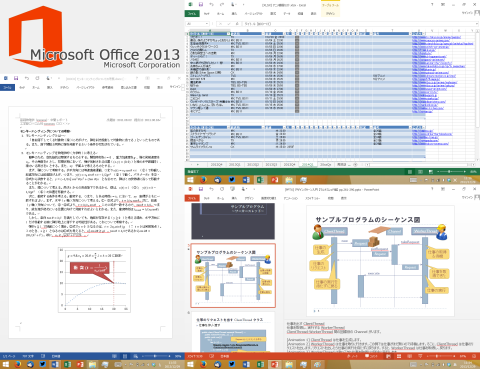480x369 pixels.
Task: Add a new sheet with the plus button
Action: 355,165
